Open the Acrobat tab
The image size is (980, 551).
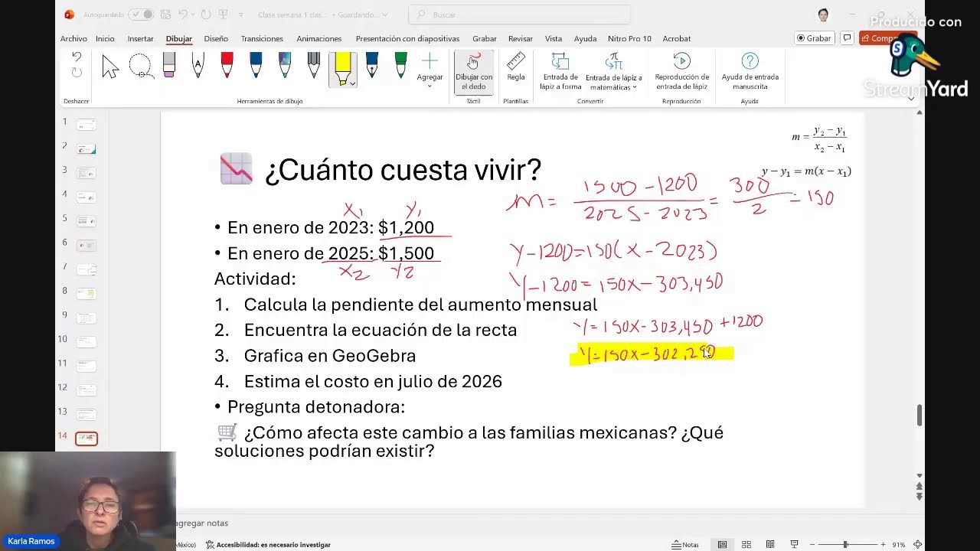pos(677,38)
